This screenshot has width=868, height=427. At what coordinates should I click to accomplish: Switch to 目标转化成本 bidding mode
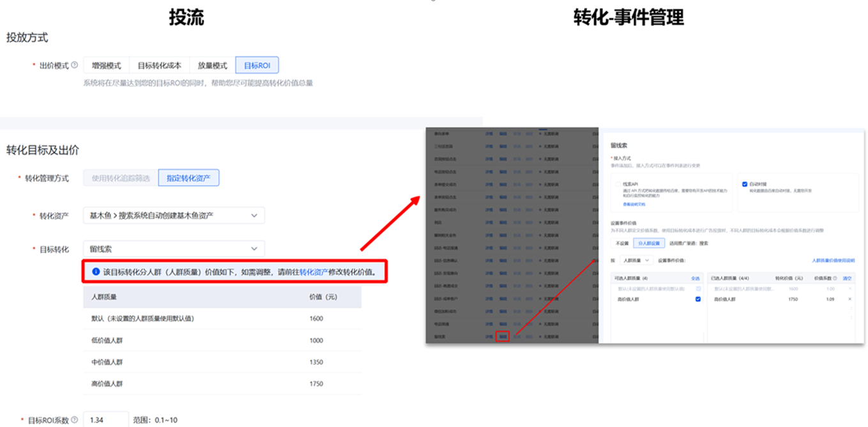159,65
